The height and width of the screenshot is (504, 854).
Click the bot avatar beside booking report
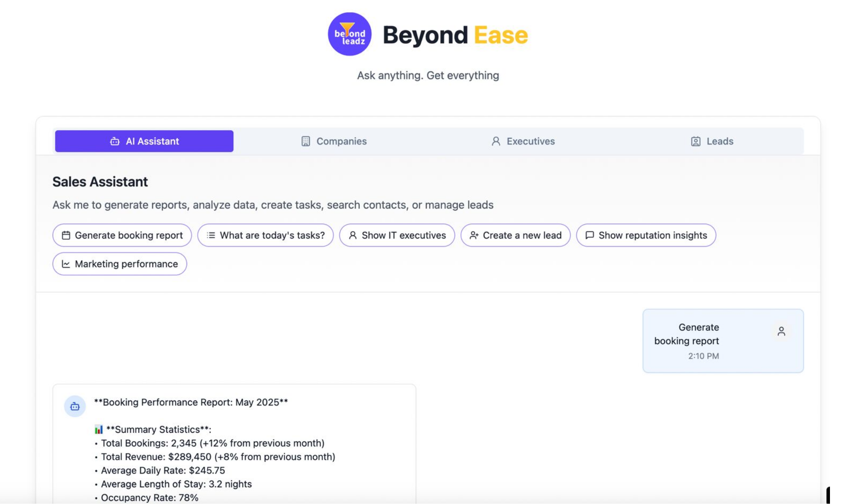click(x=75, y=406)
